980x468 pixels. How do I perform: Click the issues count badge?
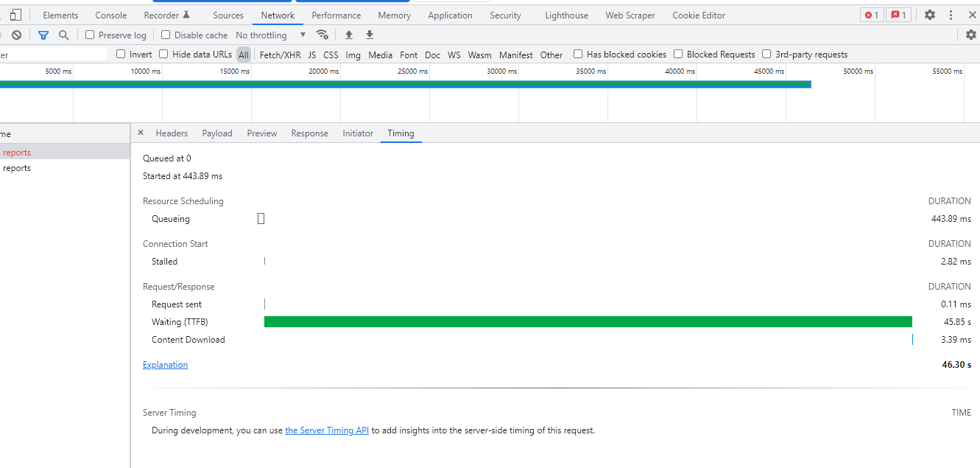pyautogui.click(x=898, y=15)
